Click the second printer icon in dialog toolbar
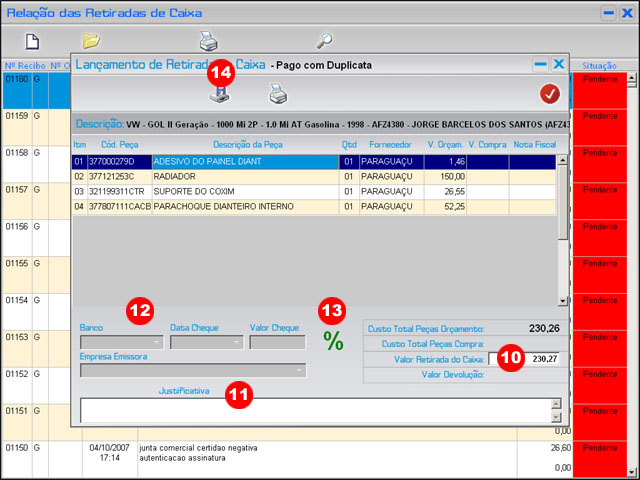Screen dimensions: 640x480 coord(277,94)
